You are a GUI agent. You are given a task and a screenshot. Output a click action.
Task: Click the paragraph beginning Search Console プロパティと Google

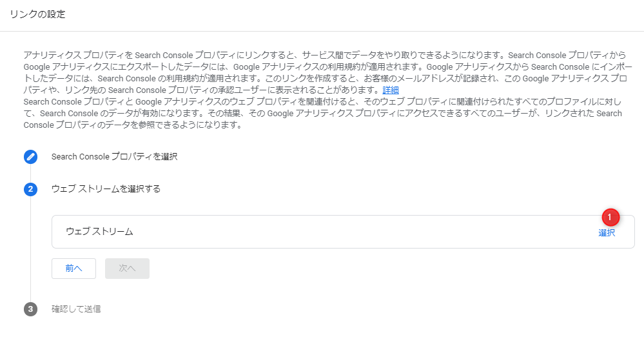322,113
